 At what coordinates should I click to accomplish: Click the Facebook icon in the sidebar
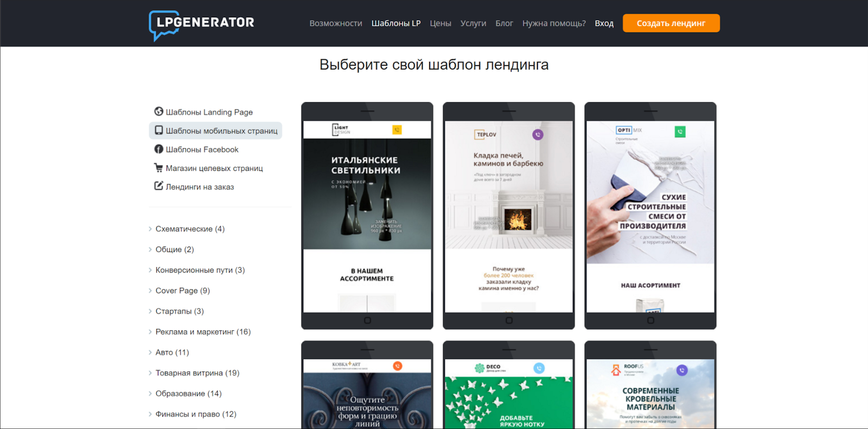158,149
